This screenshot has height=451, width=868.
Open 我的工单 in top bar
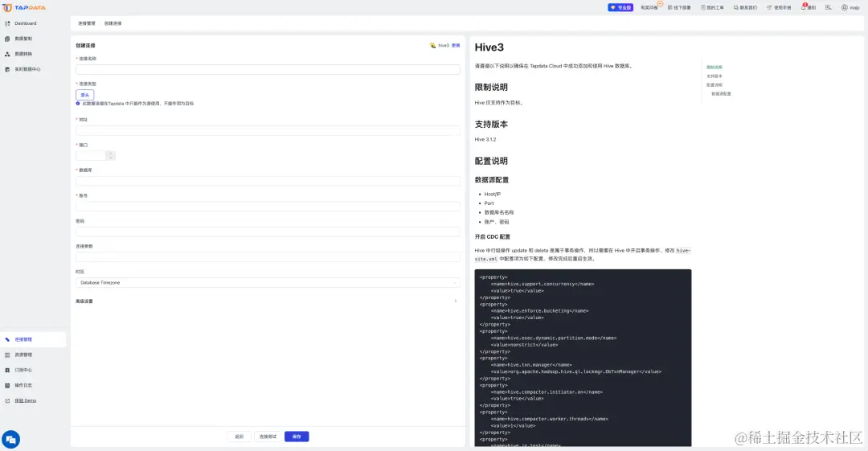(712, 8)
